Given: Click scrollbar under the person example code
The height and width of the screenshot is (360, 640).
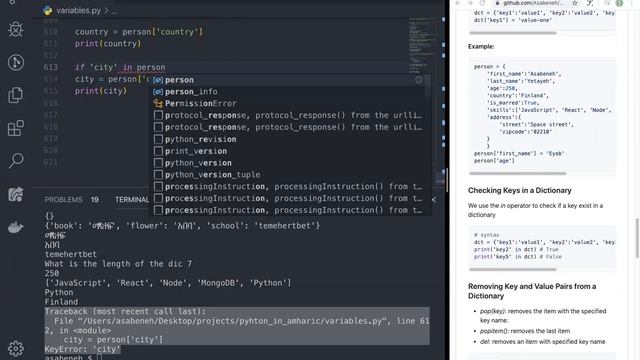Looking at the screenshot, I should [x=518, y=173].
